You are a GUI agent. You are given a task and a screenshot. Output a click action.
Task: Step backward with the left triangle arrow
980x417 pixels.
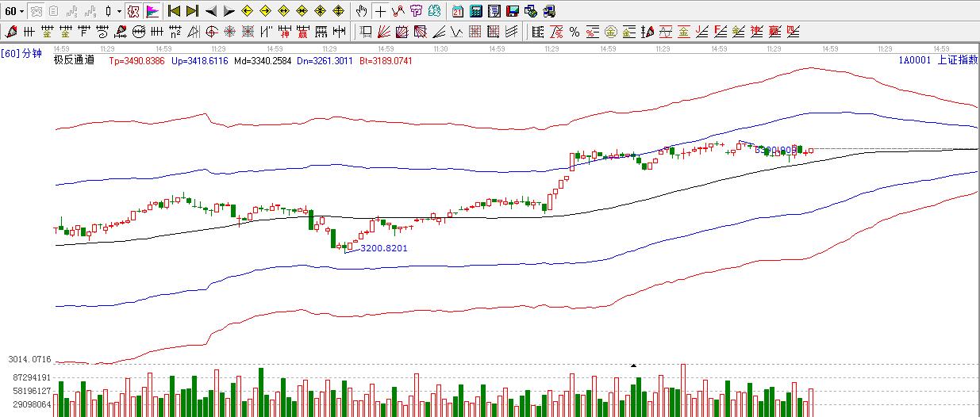pos(211,11)
